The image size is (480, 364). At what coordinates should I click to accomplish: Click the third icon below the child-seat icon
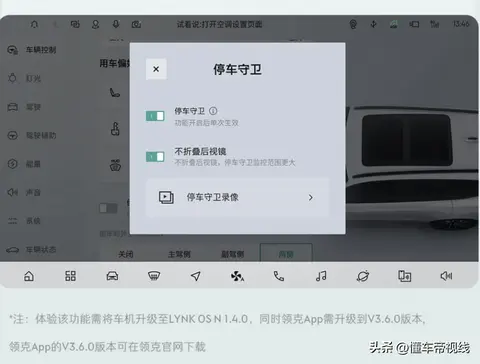pyautogui.click(x=115, y=165)
